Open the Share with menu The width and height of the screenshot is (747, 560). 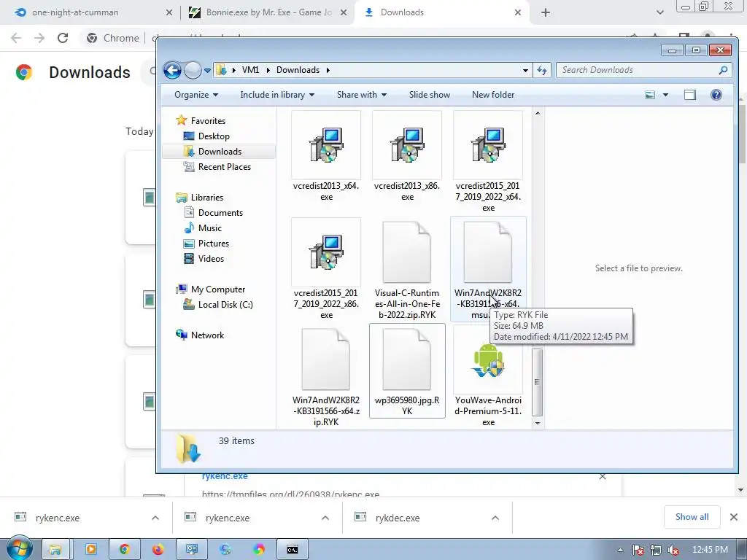point(362,95)
